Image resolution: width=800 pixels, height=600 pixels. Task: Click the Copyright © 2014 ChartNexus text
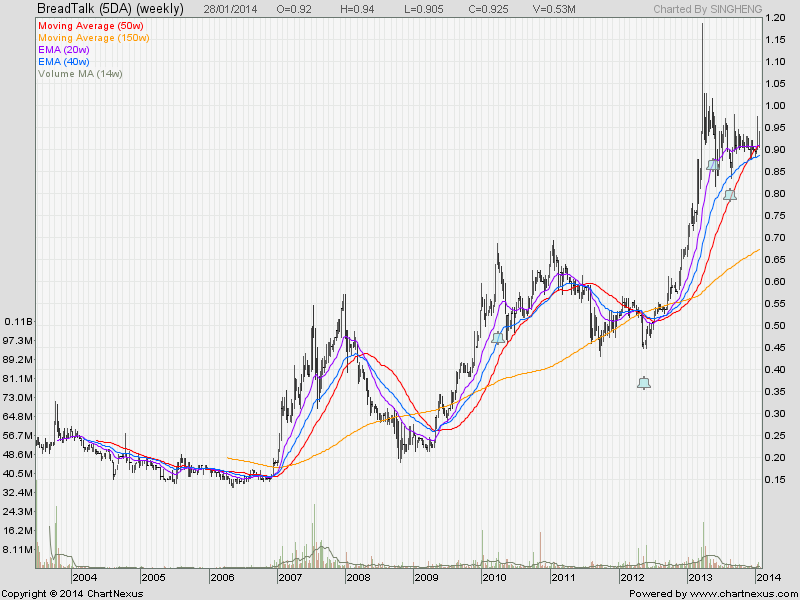point(72,593)
